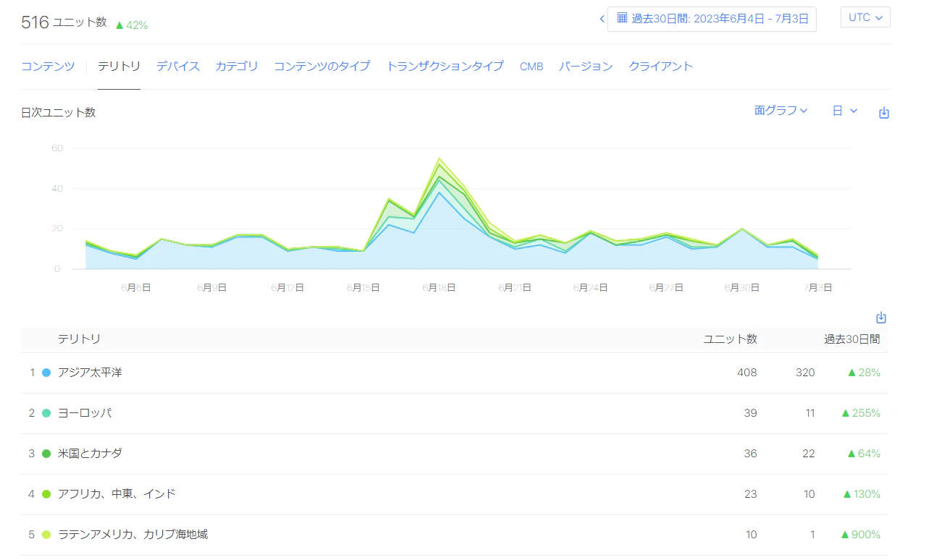The image size is (934, 560).
Task: Select the ヨーロッパ territory row
Action: (x=454, y=413)
